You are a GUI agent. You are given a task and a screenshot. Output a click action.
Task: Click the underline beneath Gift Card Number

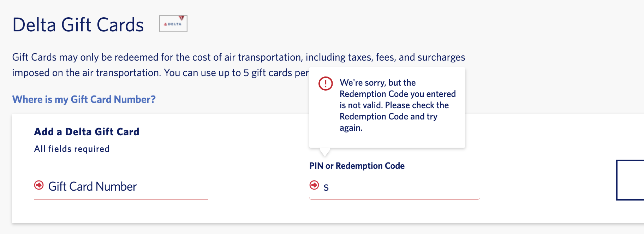(121, 199)
